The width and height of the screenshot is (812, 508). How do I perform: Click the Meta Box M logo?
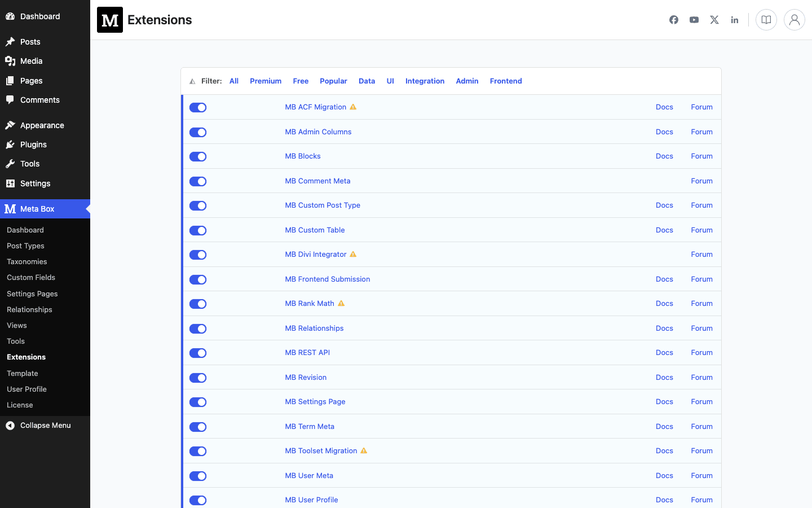point(110,20)
